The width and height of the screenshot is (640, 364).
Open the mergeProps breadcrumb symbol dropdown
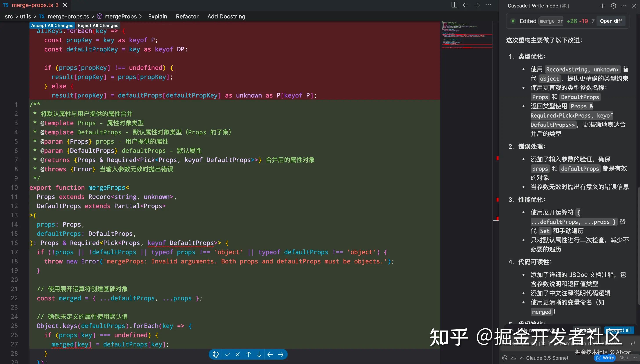point(120,16)
